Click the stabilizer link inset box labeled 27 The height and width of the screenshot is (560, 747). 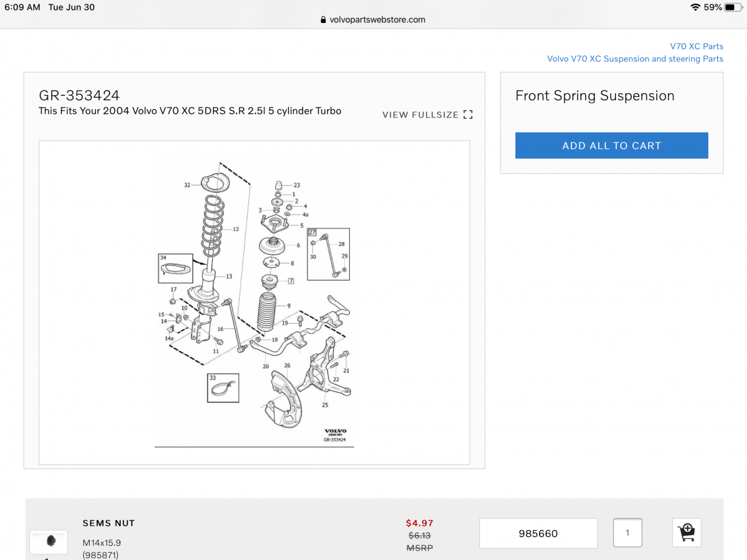329,254
